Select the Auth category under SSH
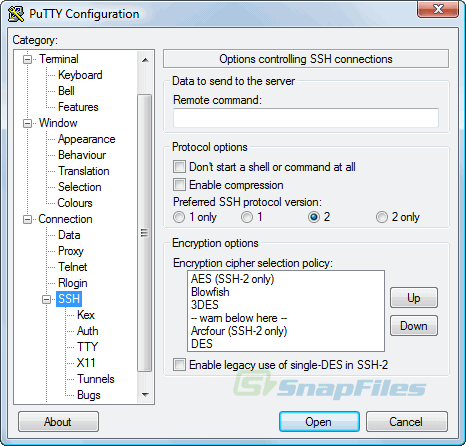The width and height of the screenshot is (466, 446). click(x=88, y=331)
